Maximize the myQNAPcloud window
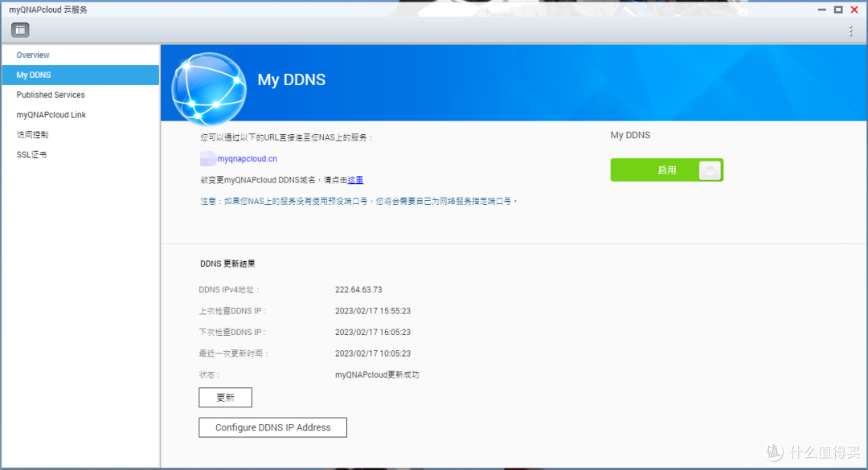The height and width of the screenshot is (470, 868). click(838, 10)
